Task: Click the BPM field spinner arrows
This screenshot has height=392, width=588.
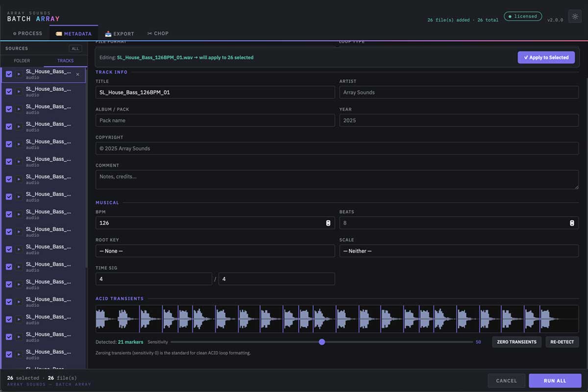Action: click(328, 223)
